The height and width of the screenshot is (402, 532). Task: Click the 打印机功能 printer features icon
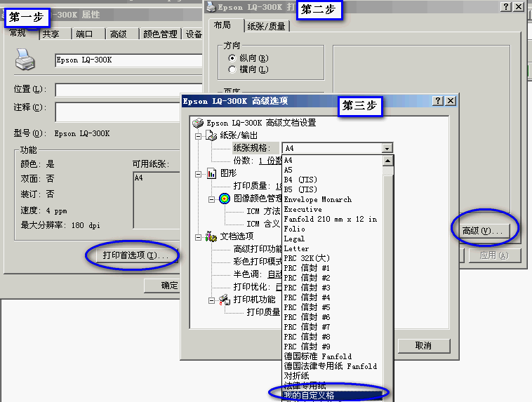[225, 300]
